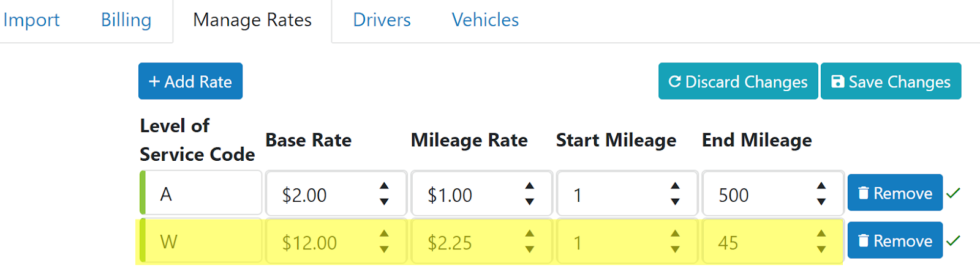980x277 pixels.
Task: Switch to the Billing tab
Action: point(126,20)
